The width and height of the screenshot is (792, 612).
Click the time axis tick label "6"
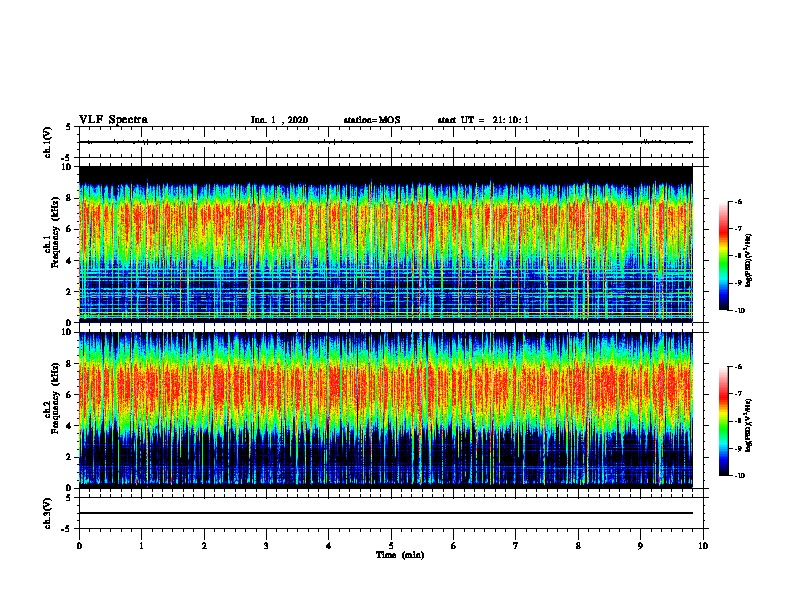(x=453, y=546)
